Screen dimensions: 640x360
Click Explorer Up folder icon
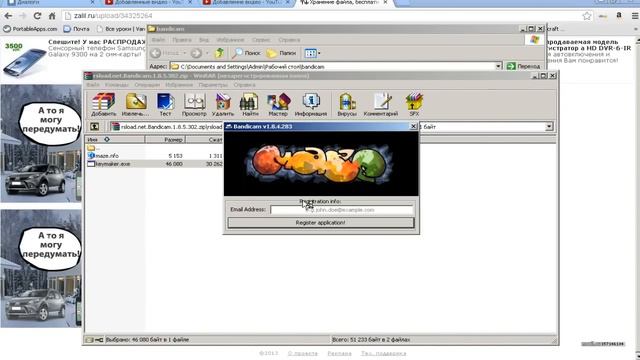click(220, 53)
